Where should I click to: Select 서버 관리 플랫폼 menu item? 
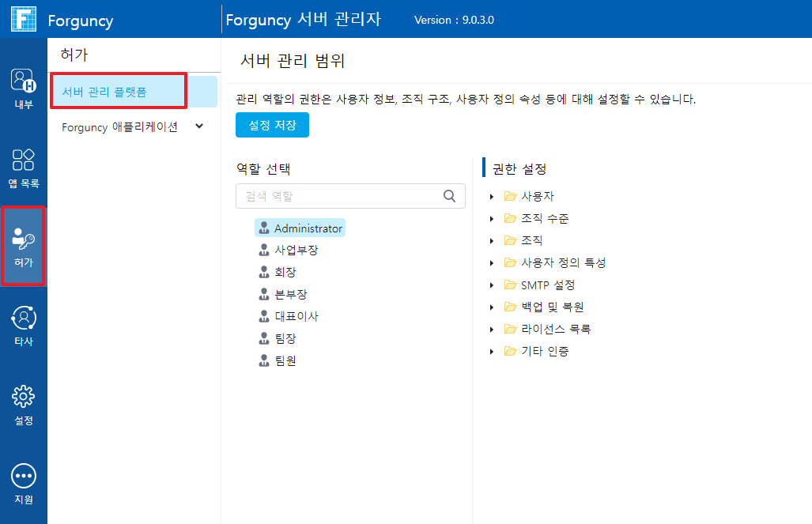click(x=104, y=92)
